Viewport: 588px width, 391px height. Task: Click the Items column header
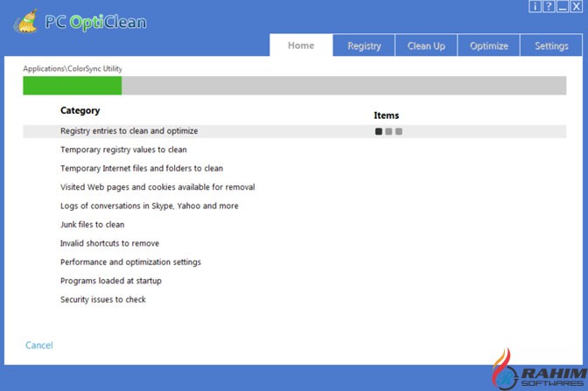pos(386,115)
